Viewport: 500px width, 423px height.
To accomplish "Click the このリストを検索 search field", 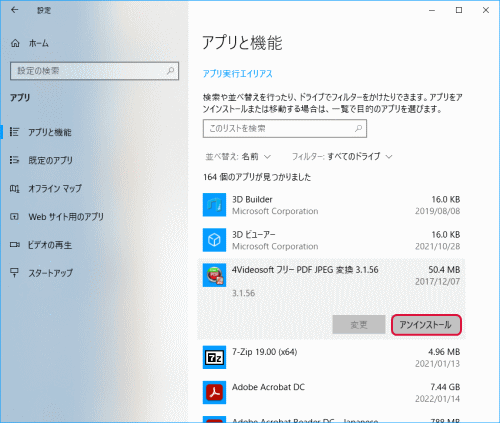I will tap(285, 128).
